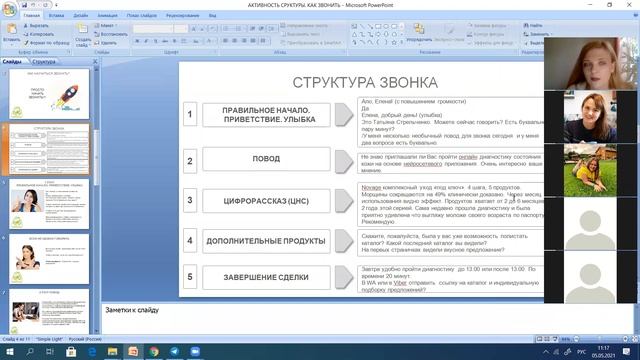Switch to the Вставка ribbon tab
Viewport: 640px width, 360px height.
pos(56,16)
